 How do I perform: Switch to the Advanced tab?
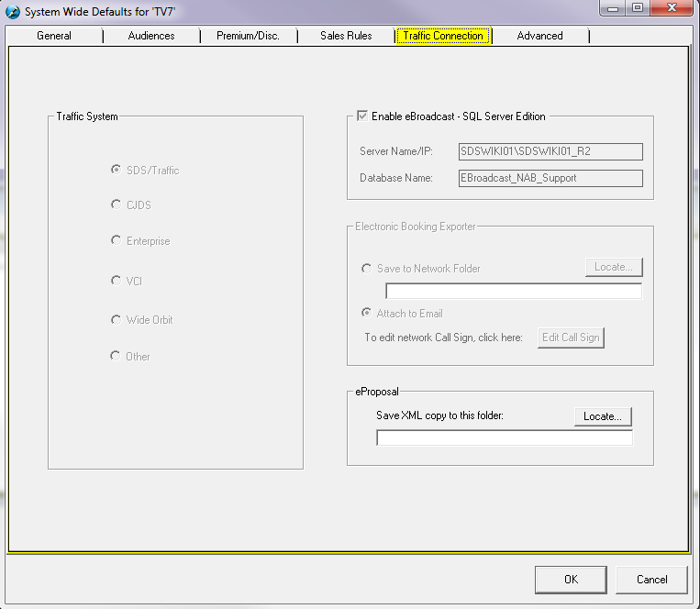coord(539,36)
